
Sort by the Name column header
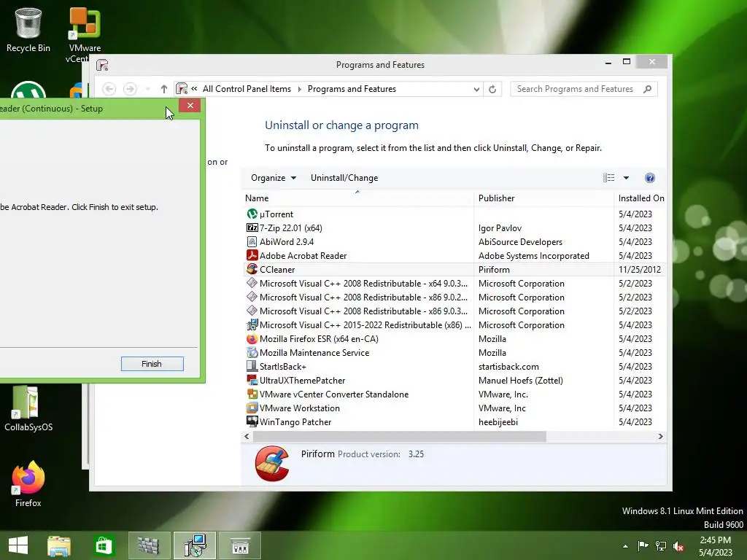tap(357, 198)
